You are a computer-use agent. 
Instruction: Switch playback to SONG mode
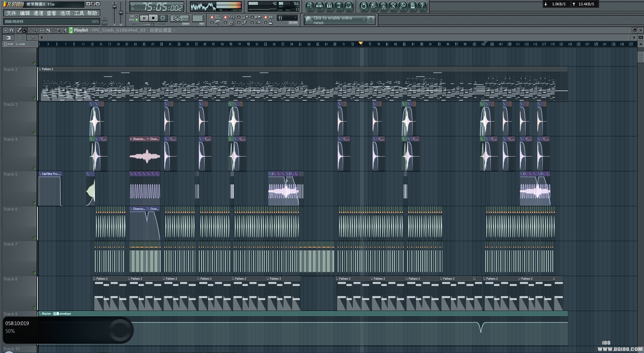(x=137, y=19)
